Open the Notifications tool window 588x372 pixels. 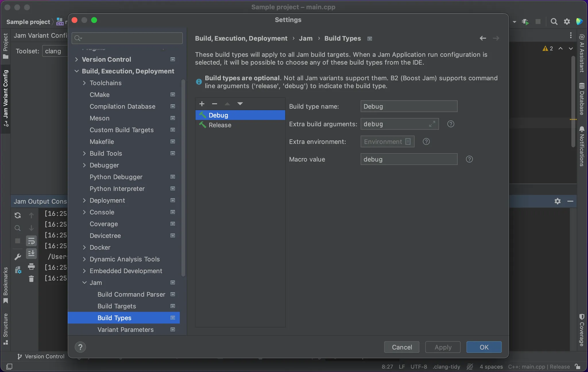582,146
